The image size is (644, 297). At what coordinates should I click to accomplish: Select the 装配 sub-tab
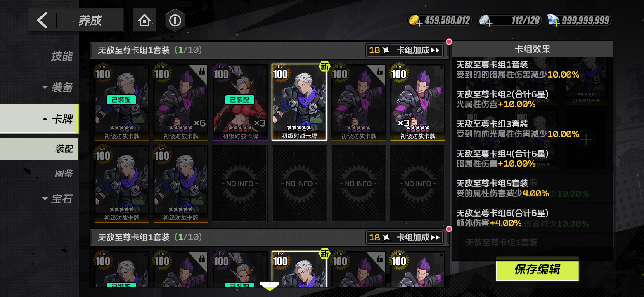coord(64,149)
